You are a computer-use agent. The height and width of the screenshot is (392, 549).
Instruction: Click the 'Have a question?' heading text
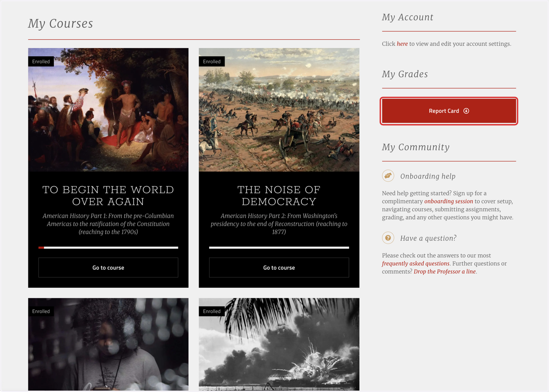(428, 238)
